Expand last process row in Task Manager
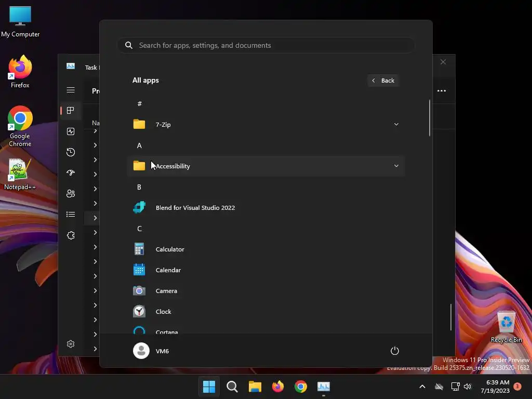Viewport: 532px width, 399px height. (96, 349)
